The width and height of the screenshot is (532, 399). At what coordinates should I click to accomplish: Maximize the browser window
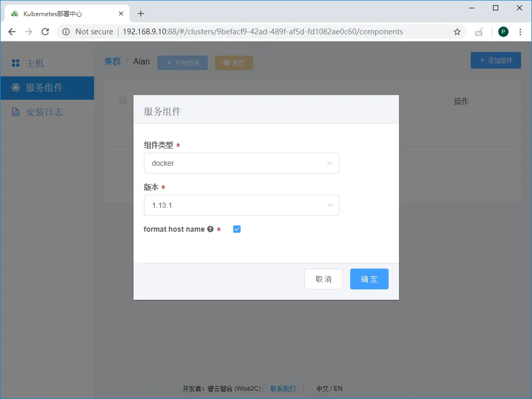click(495, 8)
